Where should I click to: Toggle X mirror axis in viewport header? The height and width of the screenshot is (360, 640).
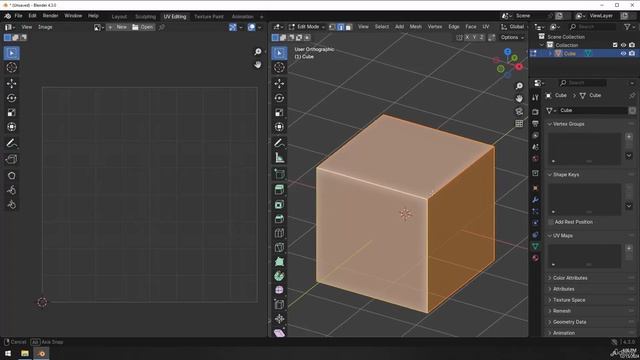click(467, 37)
